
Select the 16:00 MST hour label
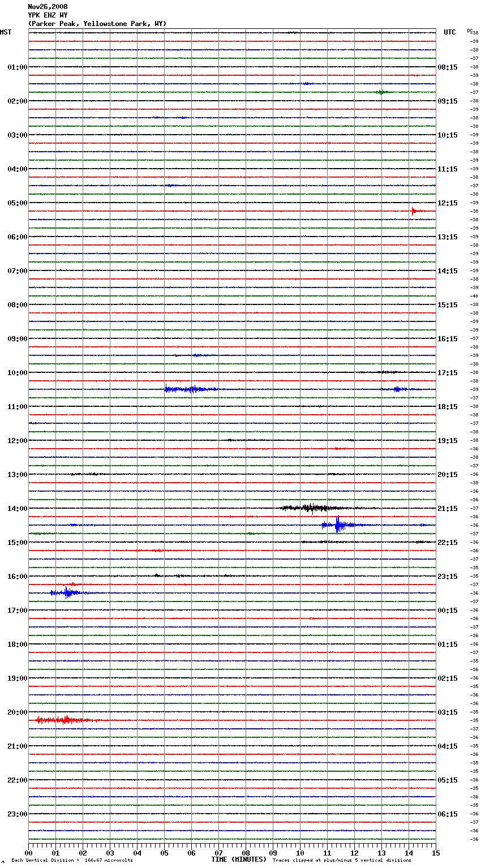click(17, 577)
